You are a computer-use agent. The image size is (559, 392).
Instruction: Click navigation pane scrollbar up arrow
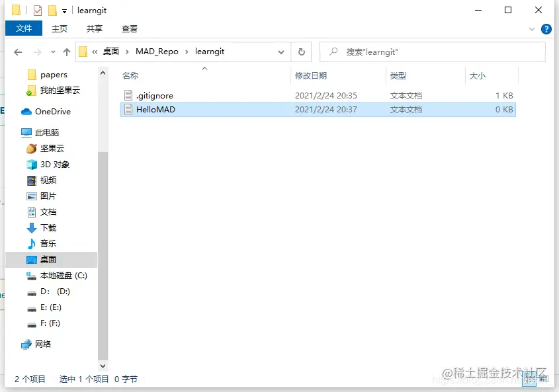(x=103, y=73)
